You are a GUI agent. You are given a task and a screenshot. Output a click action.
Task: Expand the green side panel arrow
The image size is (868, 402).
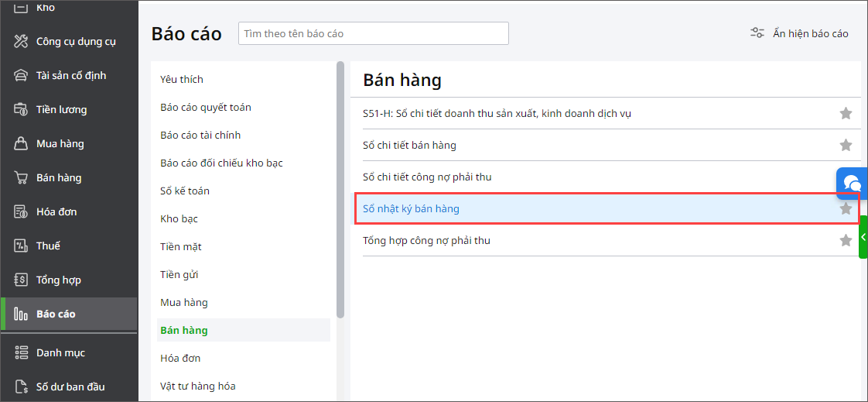(x=863, y=237)
